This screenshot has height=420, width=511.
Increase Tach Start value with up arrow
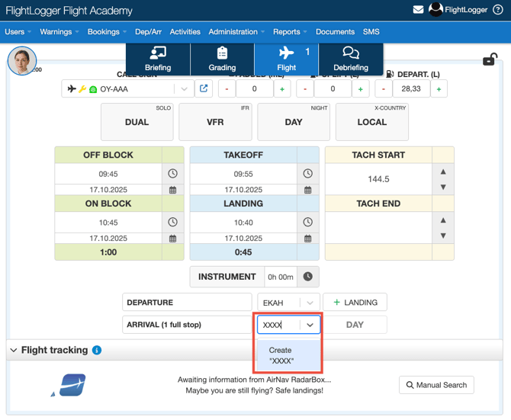[443, 171]
